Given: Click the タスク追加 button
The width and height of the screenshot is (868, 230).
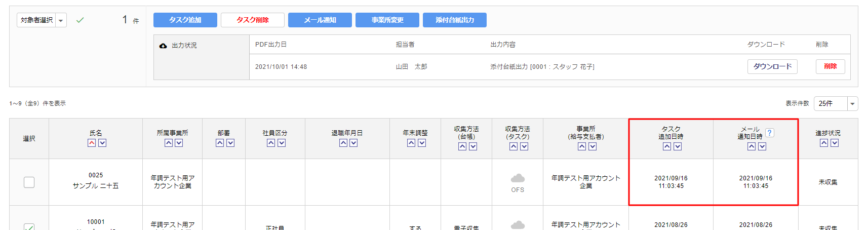Looking at the screenshot, I should click(185, 20).
